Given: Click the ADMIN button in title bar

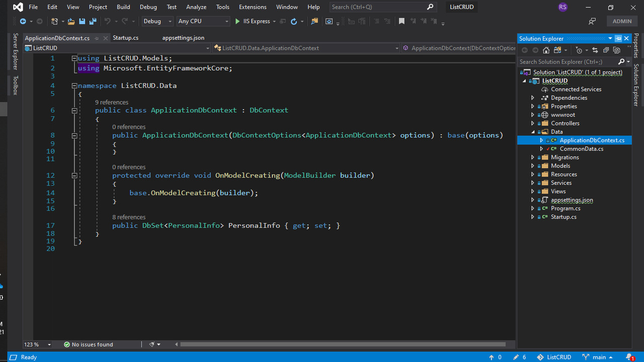Looking at the screenshot, I should pyautogui.click(x=622, y=22).
